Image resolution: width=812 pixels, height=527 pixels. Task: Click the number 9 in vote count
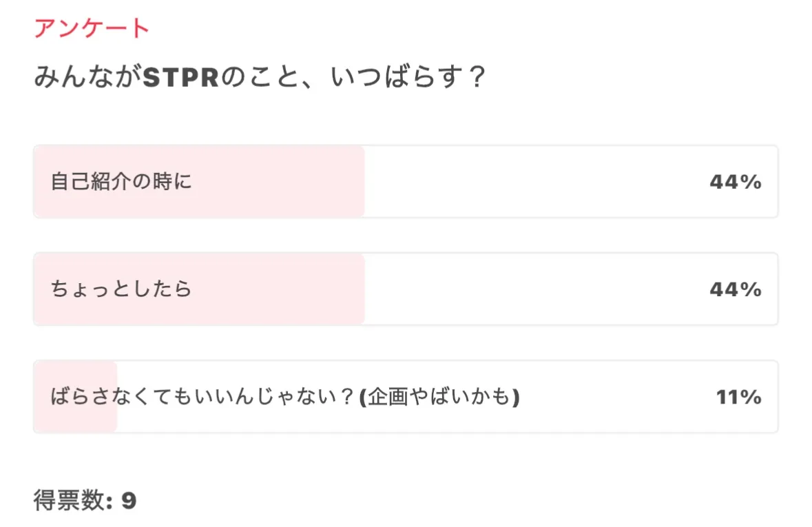[129, 501]
